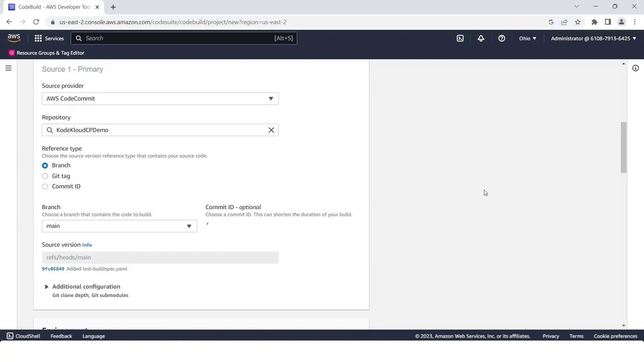Open the notifications bell
644x362 pixels.
(481, 39)
